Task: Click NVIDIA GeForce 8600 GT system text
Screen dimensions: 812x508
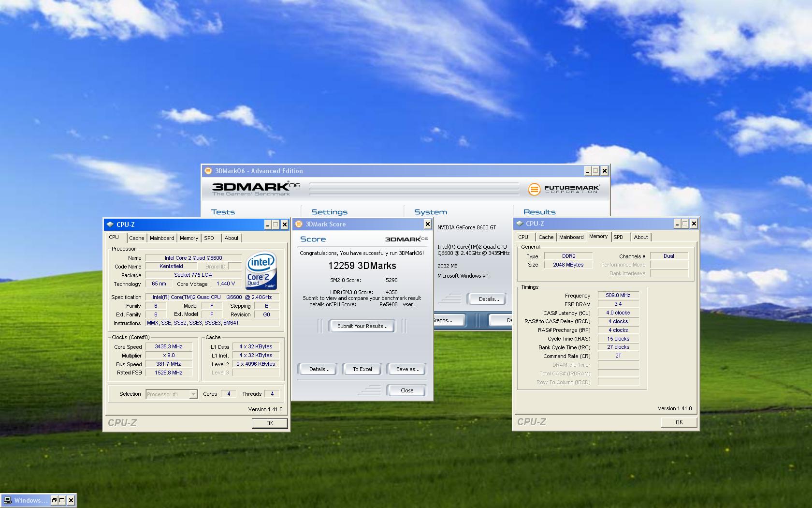Action: (466, 227)
